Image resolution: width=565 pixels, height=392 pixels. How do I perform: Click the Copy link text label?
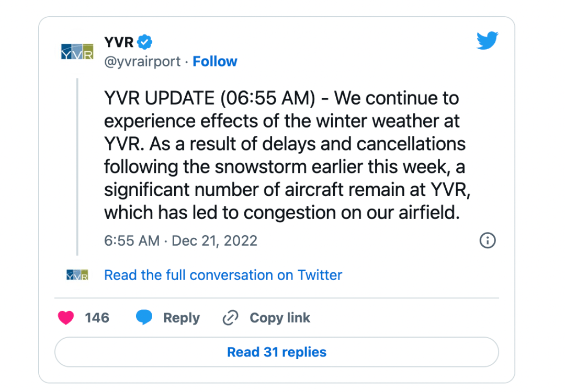pos(279,317)
